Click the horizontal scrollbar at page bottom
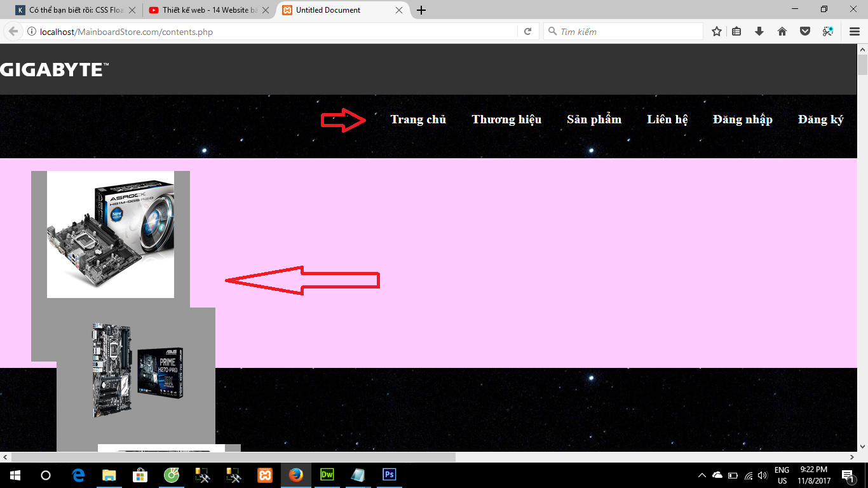Image resolution: width=868 pixels, height=488 pixels. (x=233, y=457)
